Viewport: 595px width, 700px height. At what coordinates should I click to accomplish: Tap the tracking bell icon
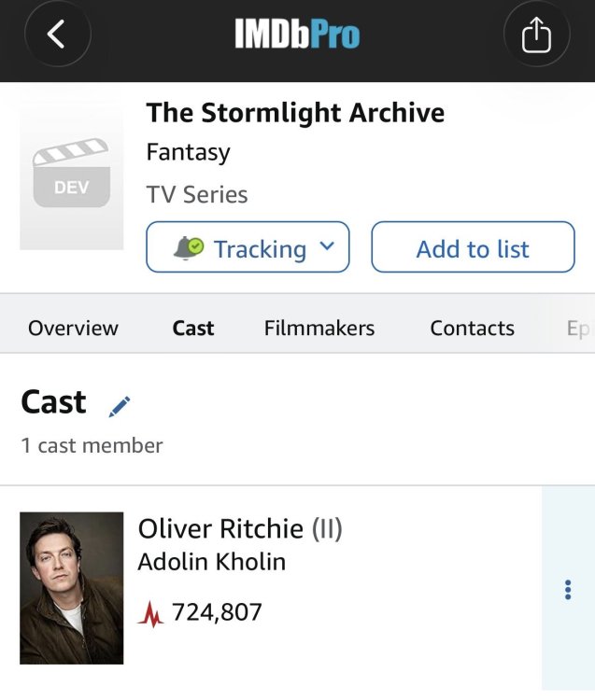point(189,247)
